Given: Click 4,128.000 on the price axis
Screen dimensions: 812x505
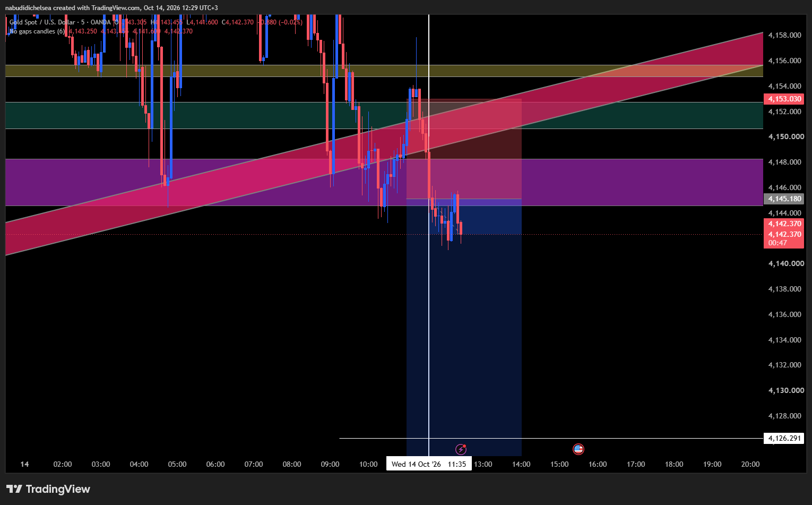Looking at the screenshot, I should [784, 416].
